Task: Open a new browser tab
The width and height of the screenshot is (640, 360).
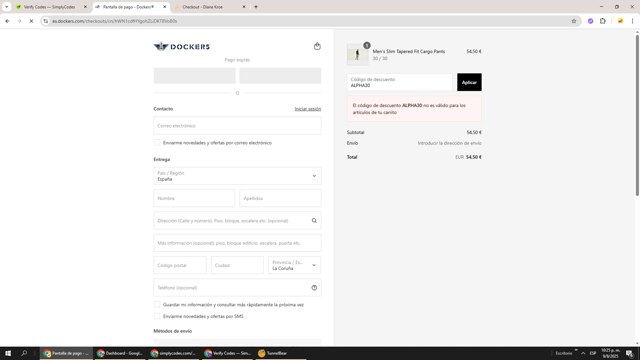Action: click(x=256, y=7)
